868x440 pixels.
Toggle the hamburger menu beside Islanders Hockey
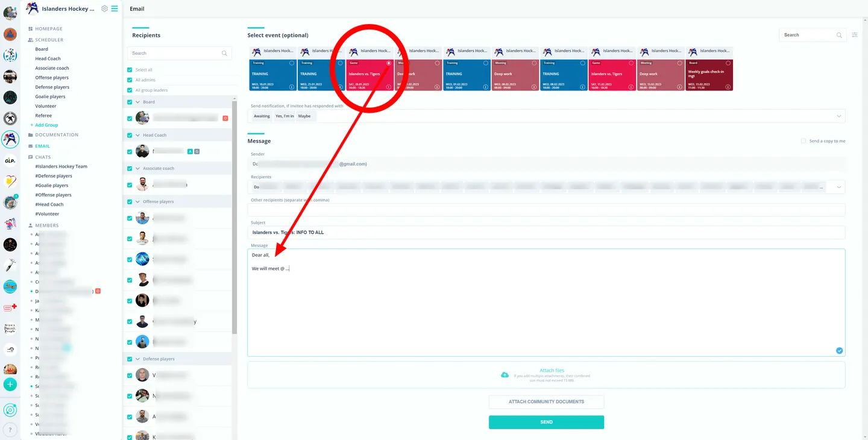[115, 8]
